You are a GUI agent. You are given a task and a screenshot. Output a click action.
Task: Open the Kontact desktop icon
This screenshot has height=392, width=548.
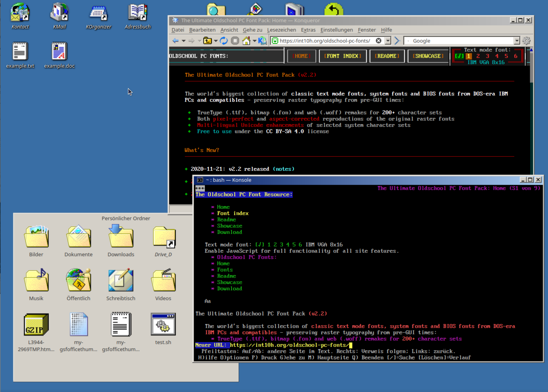[x=20, y=16]
